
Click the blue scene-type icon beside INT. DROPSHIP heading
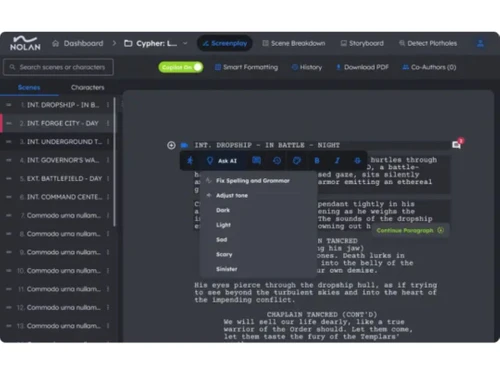point(184,145)
